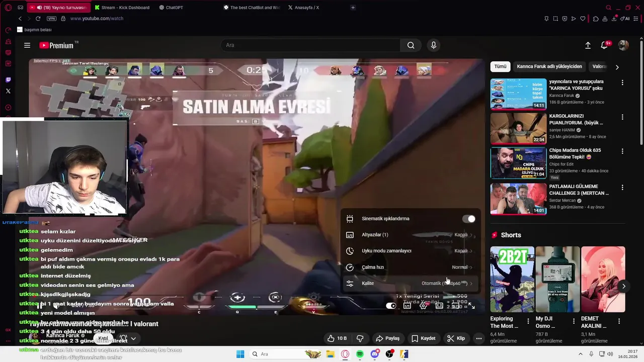Viewport: 644px width, 362px height.
Task: Like the video (10 B)
Action: click(337, 338)
